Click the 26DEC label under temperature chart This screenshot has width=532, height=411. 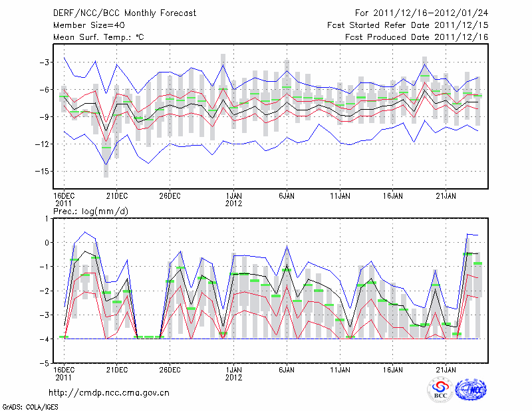point(170,196)
